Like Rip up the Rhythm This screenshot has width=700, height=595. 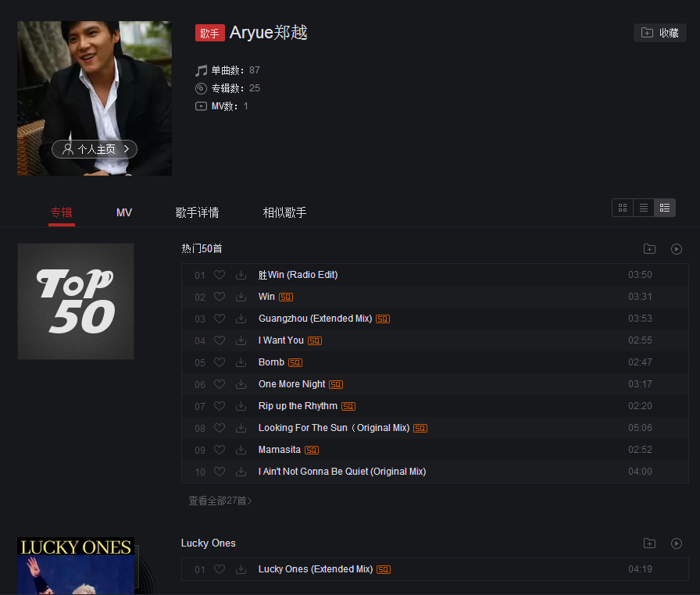pos(220,406)
